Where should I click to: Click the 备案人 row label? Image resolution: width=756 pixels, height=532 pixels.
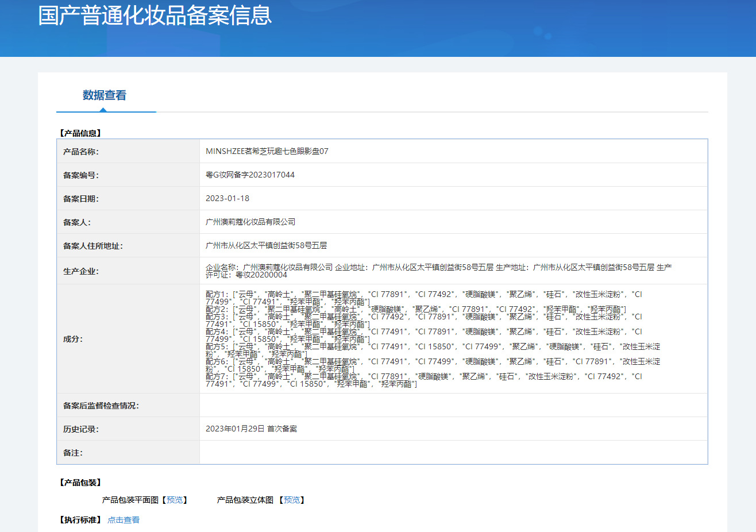click(x=77, y=222)
